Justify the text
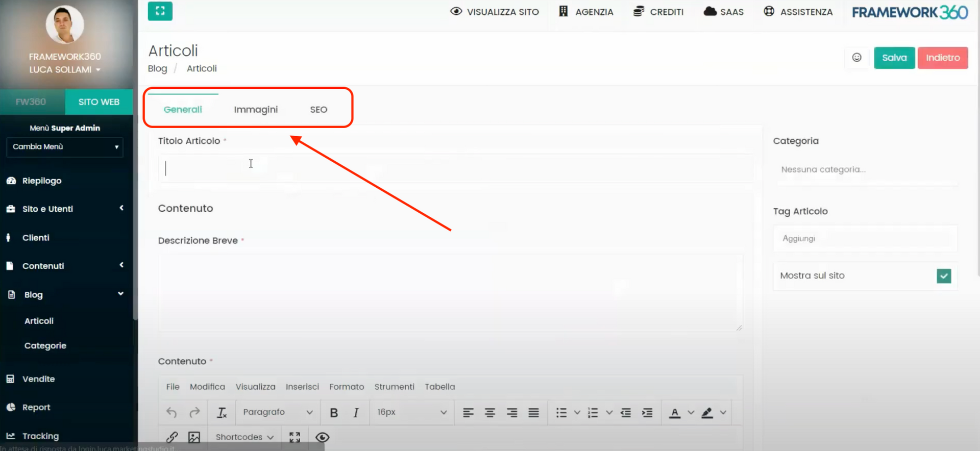This screenshot has height=451, width=980. coord(533,412)
